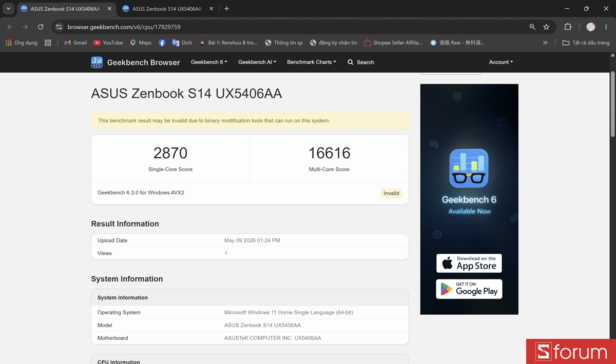Open the Maps bookmark
Screen dimensions: 616x364
click(141, 43)
